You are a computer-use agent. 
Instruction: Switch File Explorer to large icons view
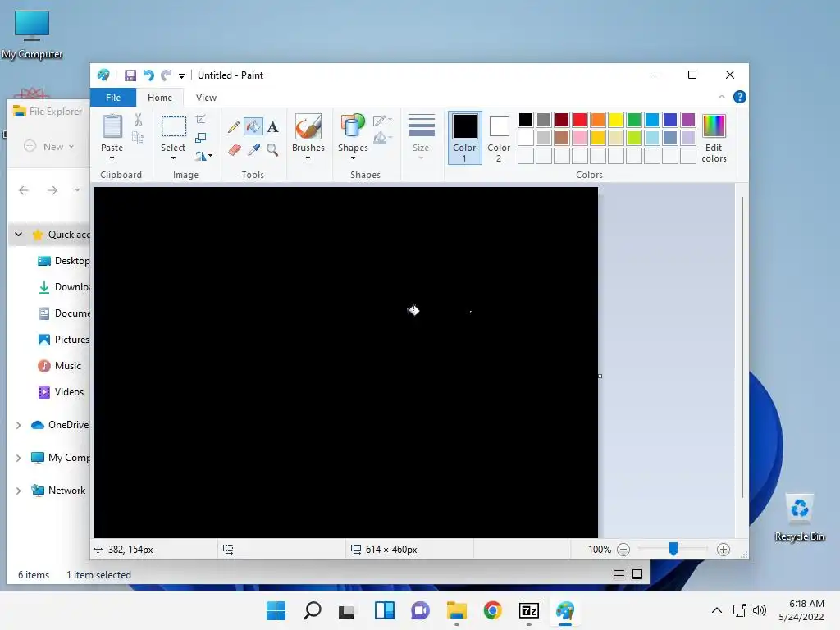click(x=637, y=574)
